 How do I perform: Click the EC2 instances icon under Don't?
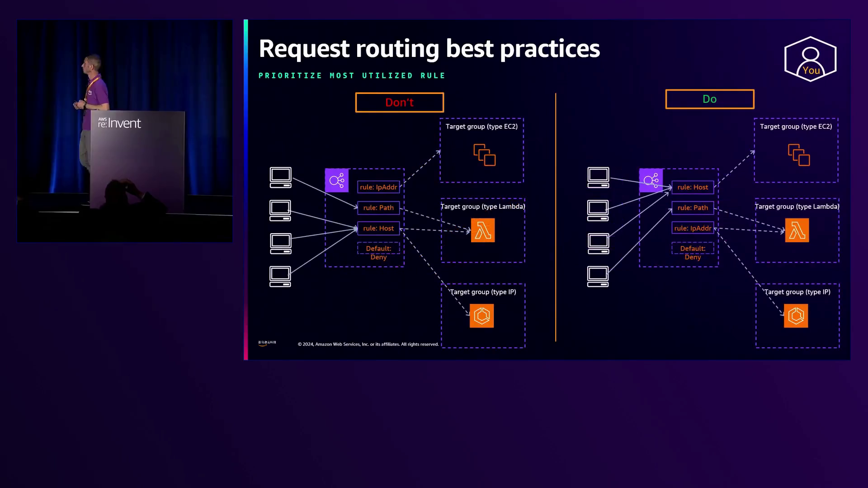(x=484, y=155)
